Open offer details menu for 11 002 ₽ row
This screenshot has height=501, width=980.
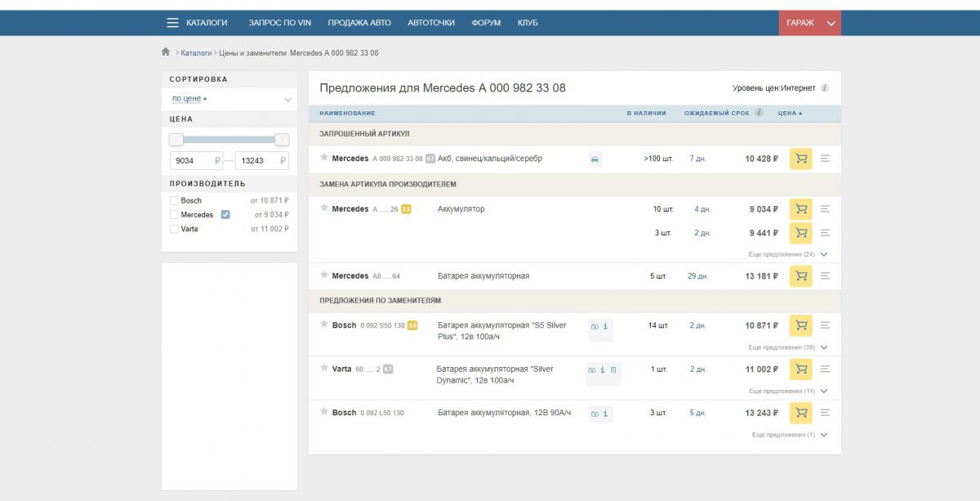825,369
